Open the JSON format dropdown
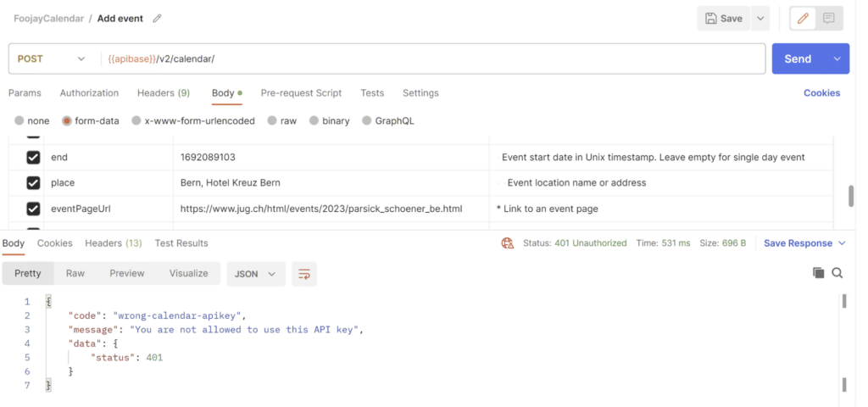This screenshot has height=407, width=868. pyautogui.click(x=256, y=274)
